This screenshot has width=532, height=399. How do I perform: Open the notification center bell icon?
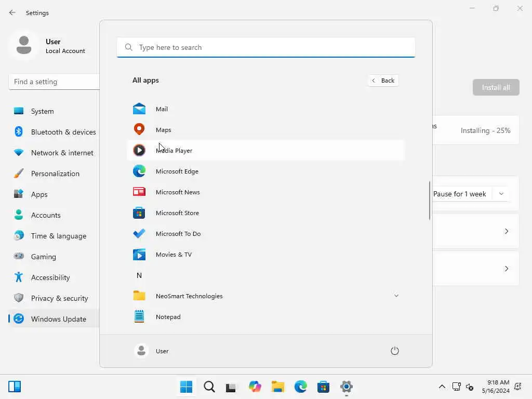pos(518,387)
